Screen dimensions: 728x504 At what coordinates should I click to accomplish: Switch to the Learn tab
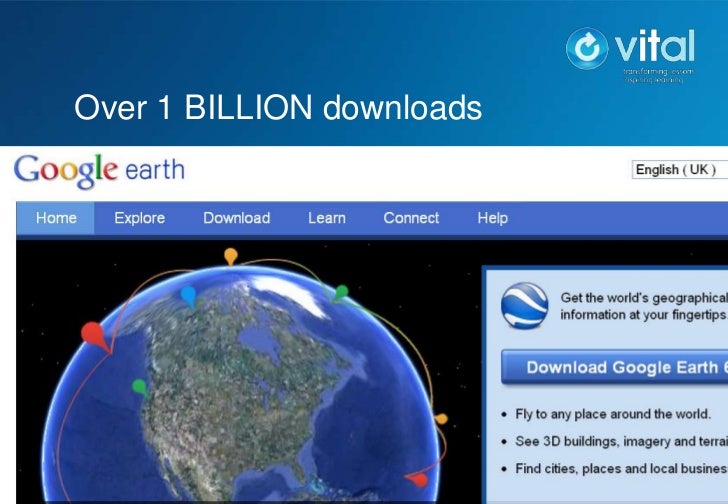[x=327, y=218]
